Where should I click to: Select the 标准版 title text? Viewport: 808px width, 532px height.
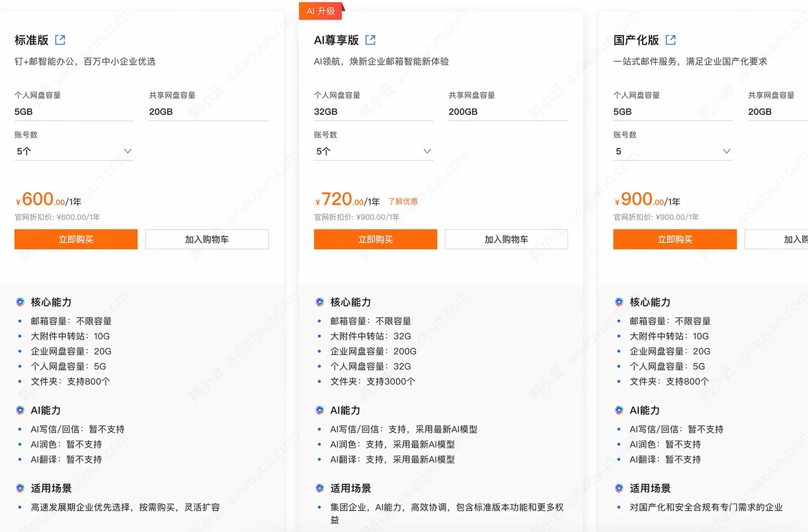[x=32, y=40]
